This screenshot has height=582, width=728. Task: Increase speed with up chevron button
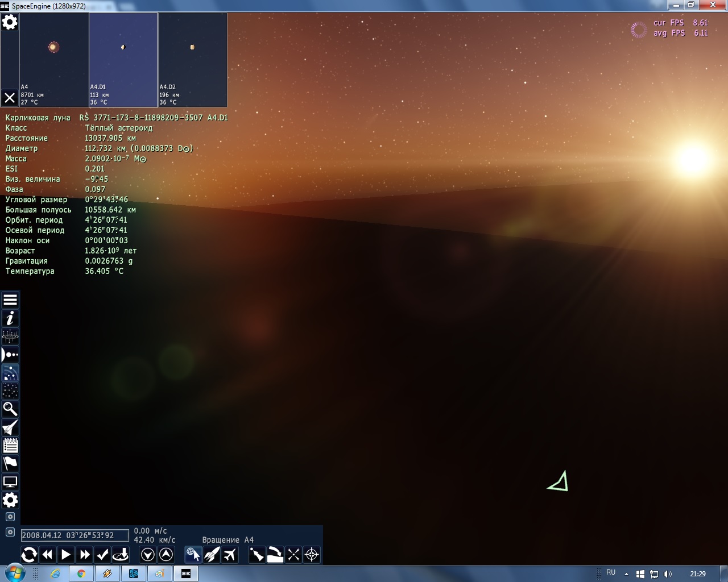tap(166, 555)
